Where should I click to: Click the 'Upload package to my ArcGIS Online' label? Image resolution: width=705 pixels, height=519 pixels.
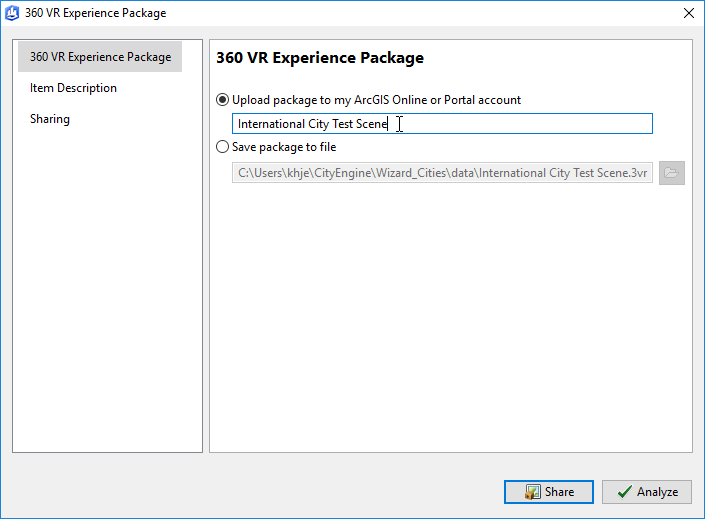pos(376,100)
